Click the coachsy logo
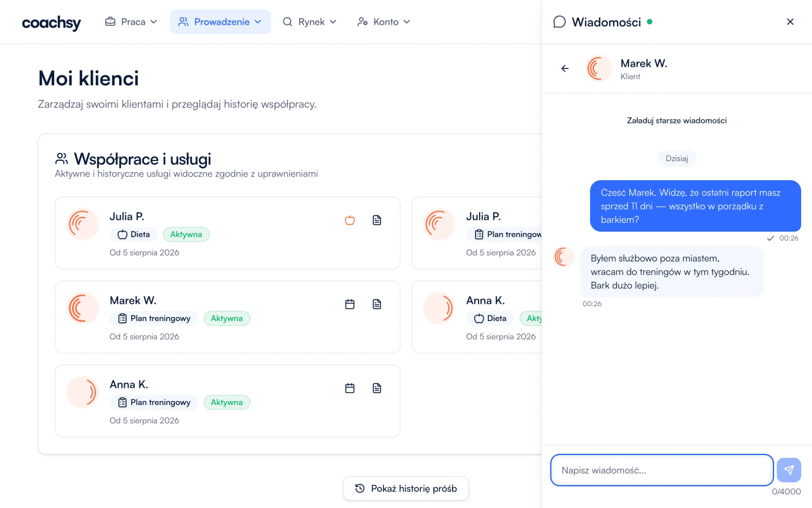812x508 pixels. tap(51, 22)
